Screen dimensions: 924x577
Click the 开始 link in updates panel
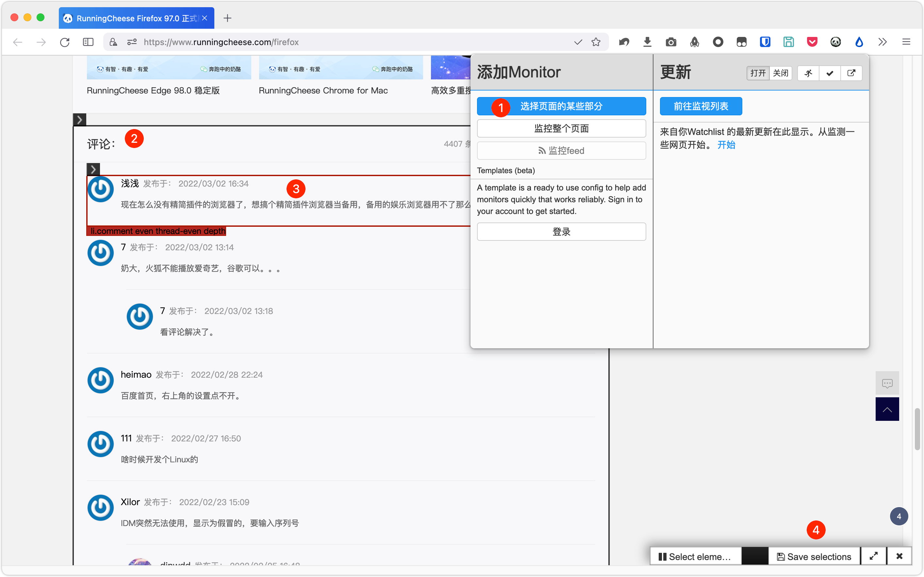click(726, 145)
